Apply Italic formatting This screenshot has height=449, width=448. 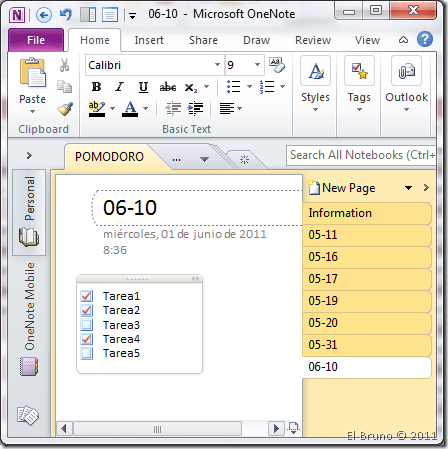coord(120,87)
